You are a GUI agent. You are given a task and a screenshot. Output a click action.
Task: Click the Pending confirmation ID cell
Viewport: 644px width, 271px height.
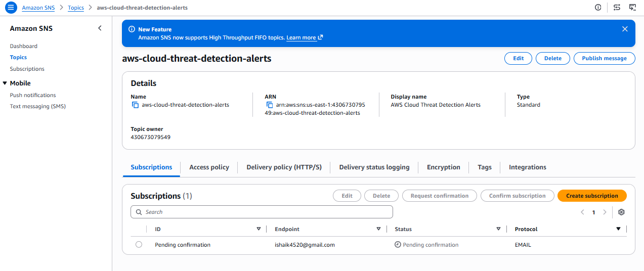183,245
